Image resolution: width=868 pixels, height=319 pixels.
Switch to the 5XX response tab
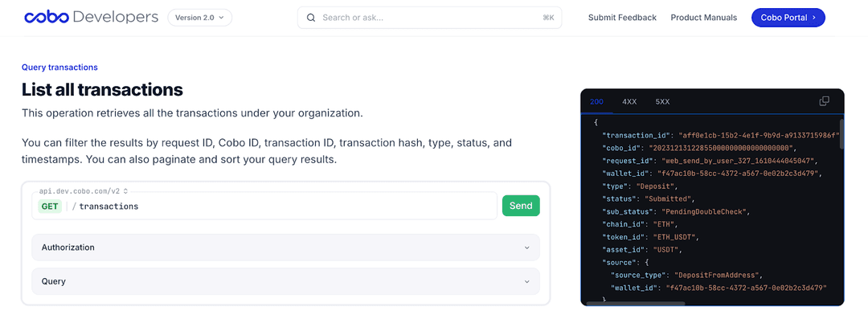tap(662, 102)
